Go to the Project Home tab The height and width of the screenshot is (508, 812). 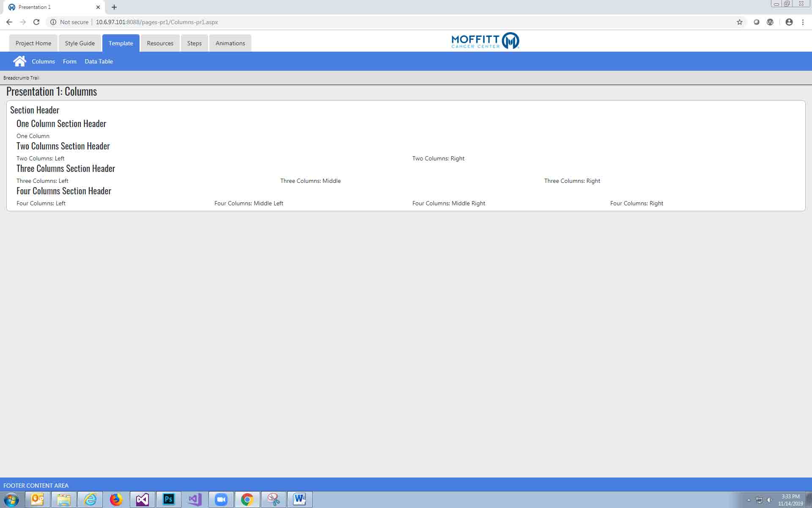click(33, 43)
